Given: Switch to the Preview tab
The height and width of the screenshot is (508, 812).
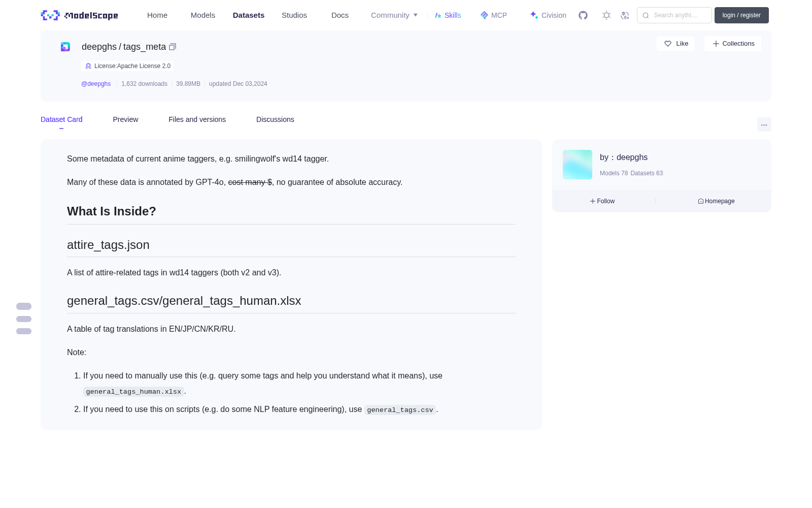Looking at the screenshot, I should click(125, 119).
